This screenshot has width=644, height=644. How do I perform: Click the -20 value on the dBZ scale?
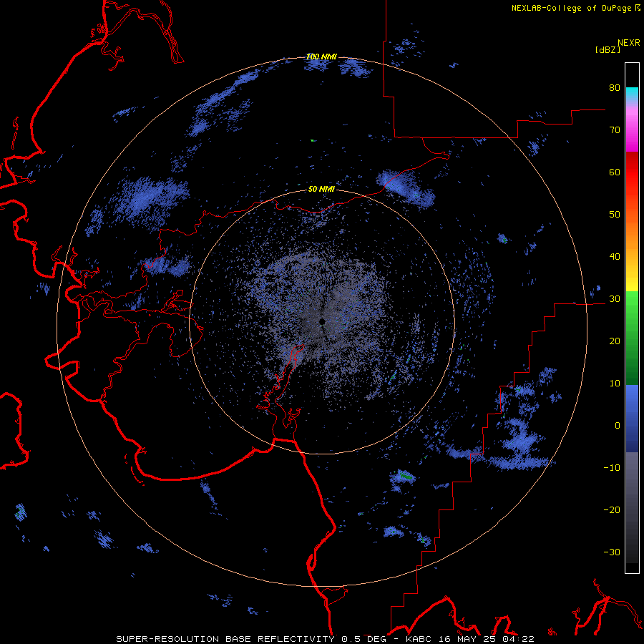(x=612, y=510)
